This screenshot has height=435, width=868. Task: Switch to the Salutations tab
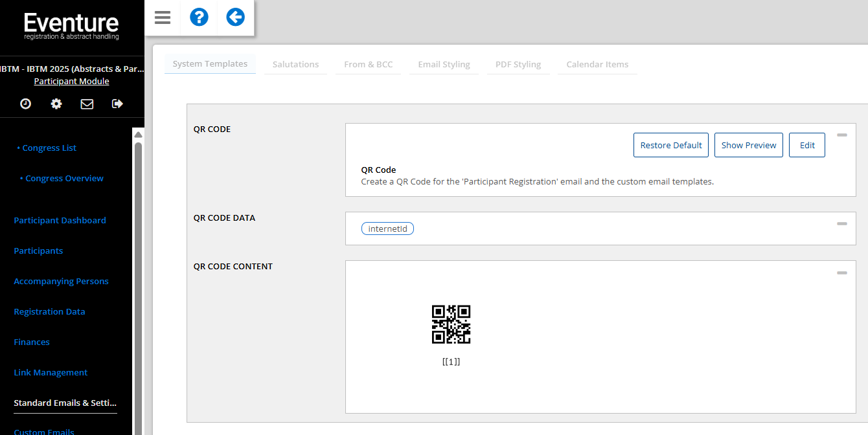295,64
